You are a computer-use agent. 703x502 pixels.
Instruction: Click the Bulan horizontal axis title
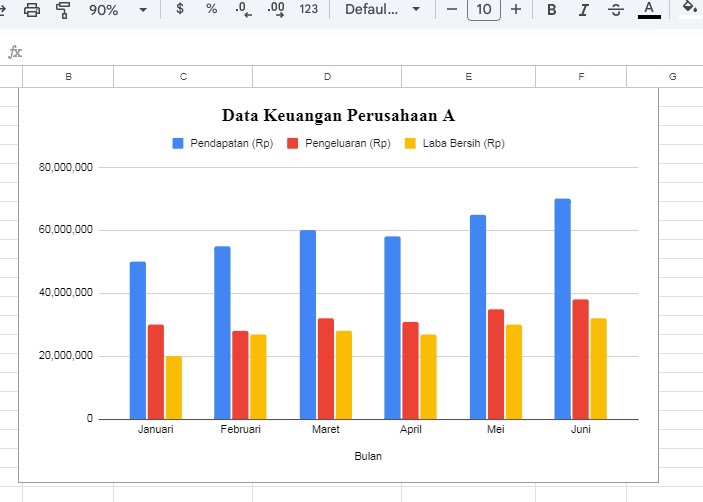click(x=368, y=456)
